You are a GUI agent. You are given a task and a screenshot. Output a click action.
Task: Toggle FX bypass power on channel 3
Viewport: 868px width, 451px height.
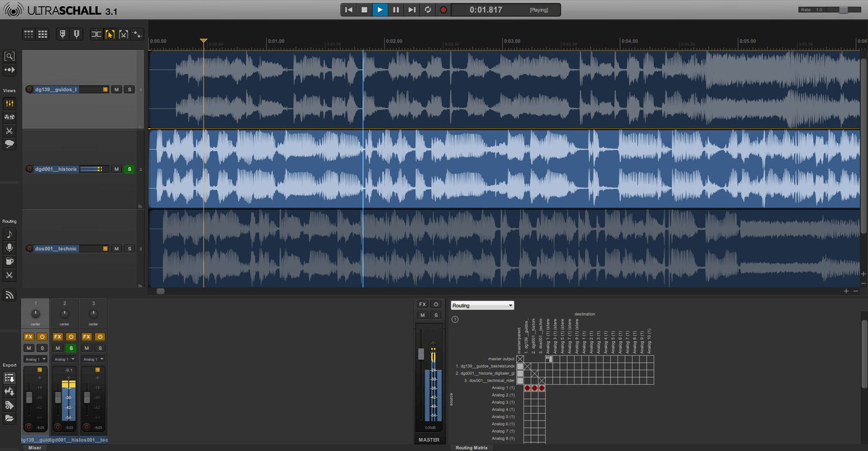coord(99,336)
